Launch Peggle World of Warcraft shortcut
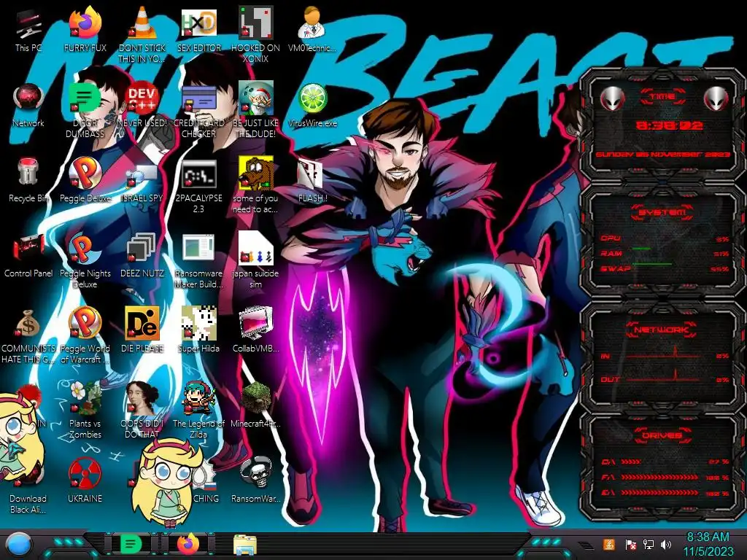This screenshot has height=560, width=747. (85, 337)
